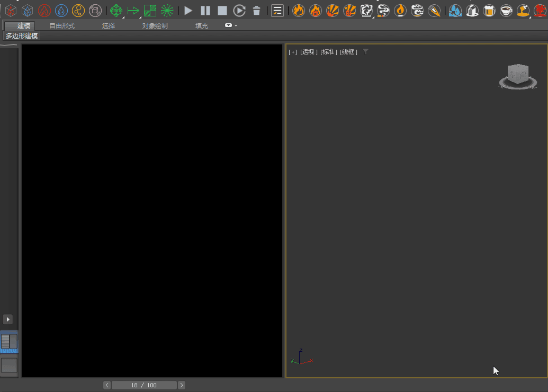The width and height of the screenshot is (548, 392).
Task: Add the red Fire source icon
Action: (44, 11)
